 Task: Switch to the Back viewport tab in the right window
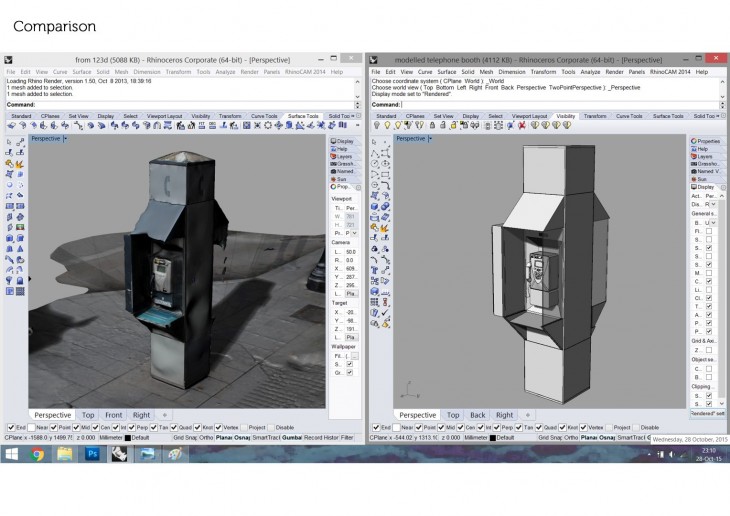coord(478,414)
